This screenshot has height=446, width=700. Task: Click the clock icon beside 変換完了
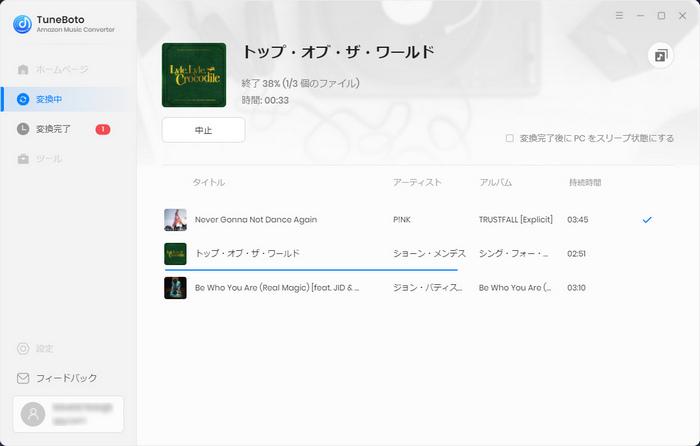tap(23, 129)
